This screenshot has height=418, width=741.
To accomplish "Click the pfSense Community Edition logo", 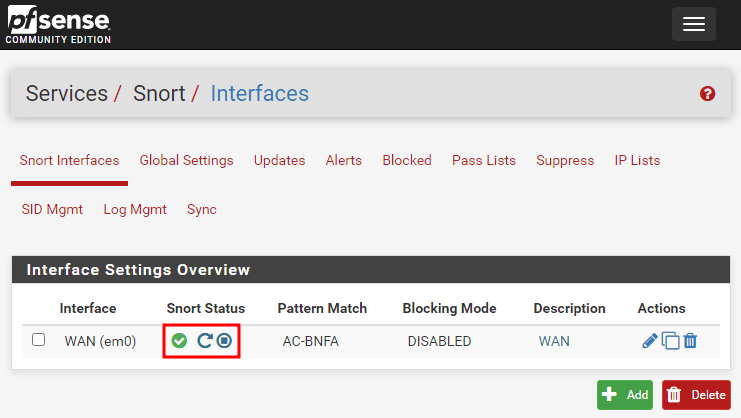I will (x=57, y=24).
